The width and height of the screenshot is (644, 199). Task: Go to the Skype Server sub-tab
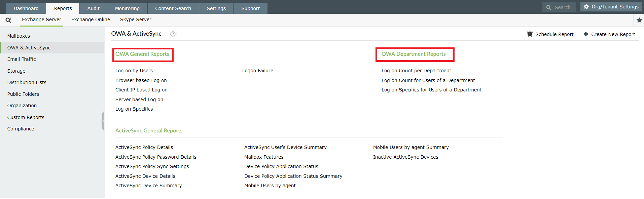tap(136, 19)
